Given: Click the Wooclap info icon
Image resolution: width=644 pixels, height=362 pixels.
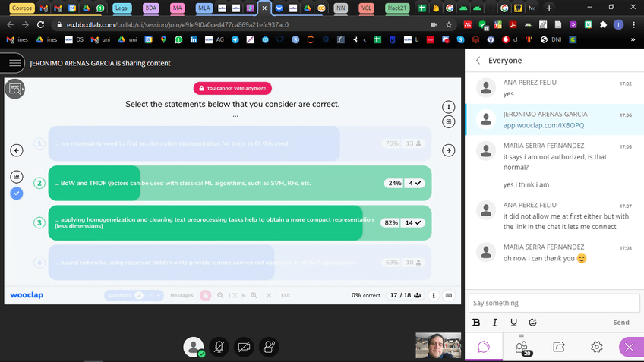Looking at the screenshot, I should tap(434, 295).
